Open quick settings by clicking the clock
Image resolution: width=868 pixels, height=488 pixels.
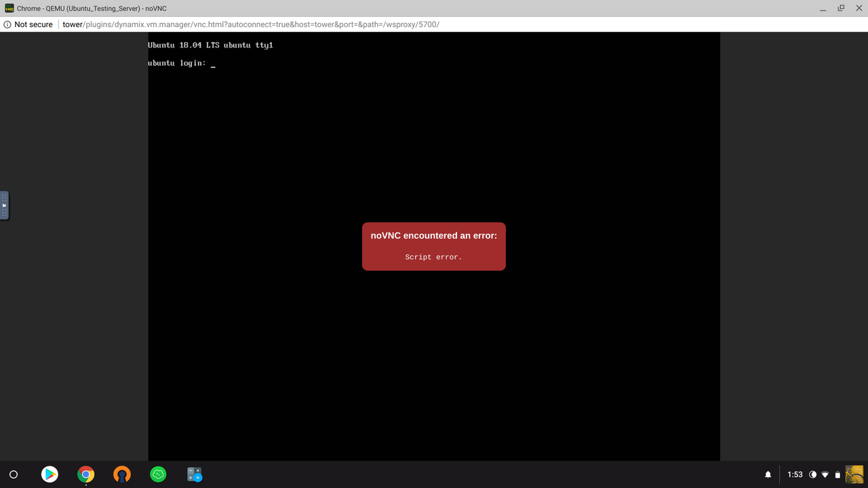[794, 474]
